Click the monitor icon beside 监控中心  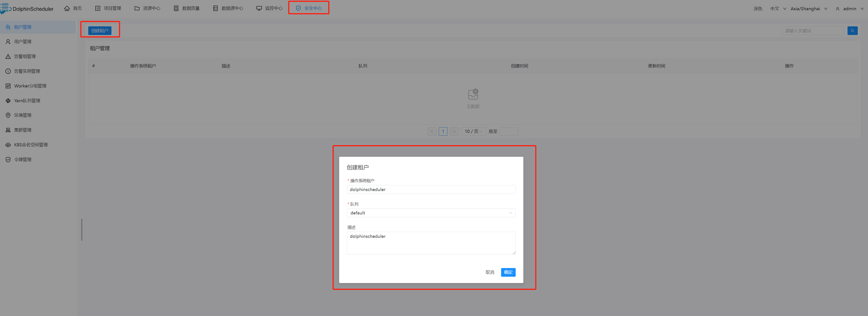tap(259, 8)
